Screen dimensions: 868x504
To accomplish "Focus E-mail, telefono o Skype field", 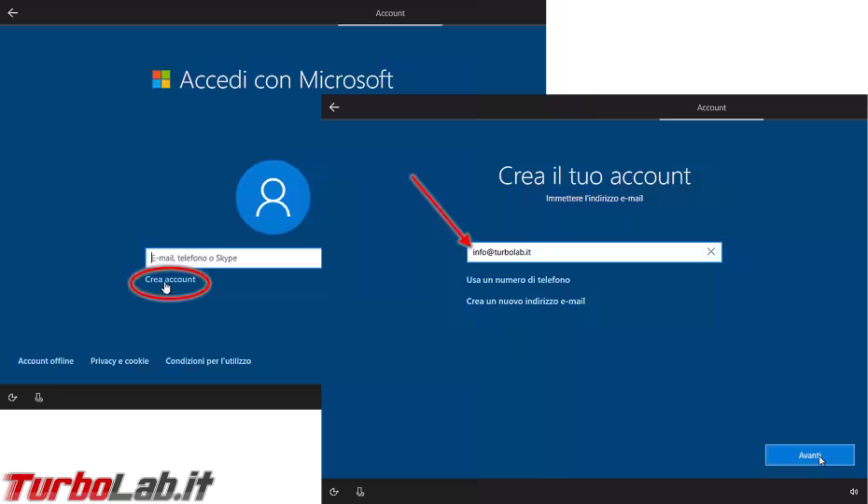I will tap(233, 259).
